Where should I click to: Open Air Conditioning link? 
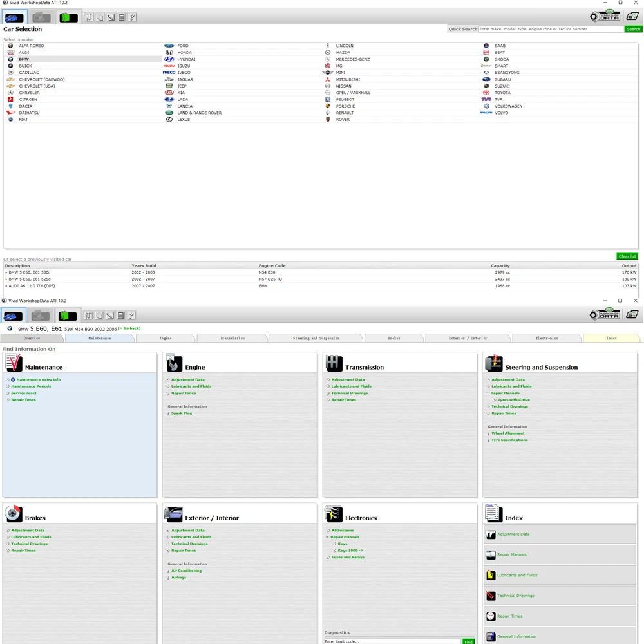point(187,571)
